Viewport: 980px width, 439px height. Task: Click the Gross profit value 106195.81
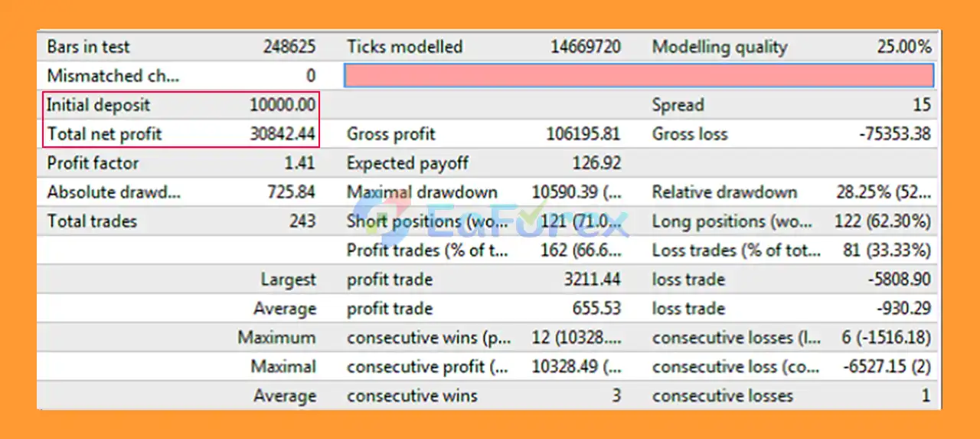point(583,134)
